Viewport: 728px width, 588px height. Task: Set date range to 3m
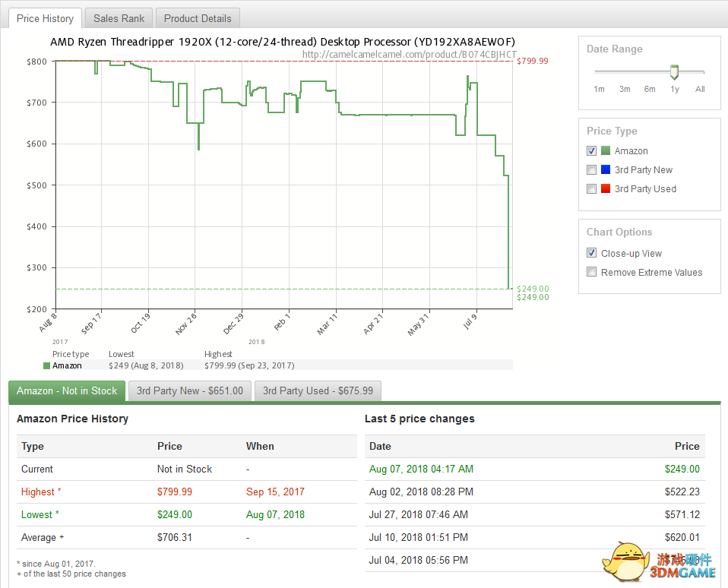pyautogui.click(x=625, y=89)
